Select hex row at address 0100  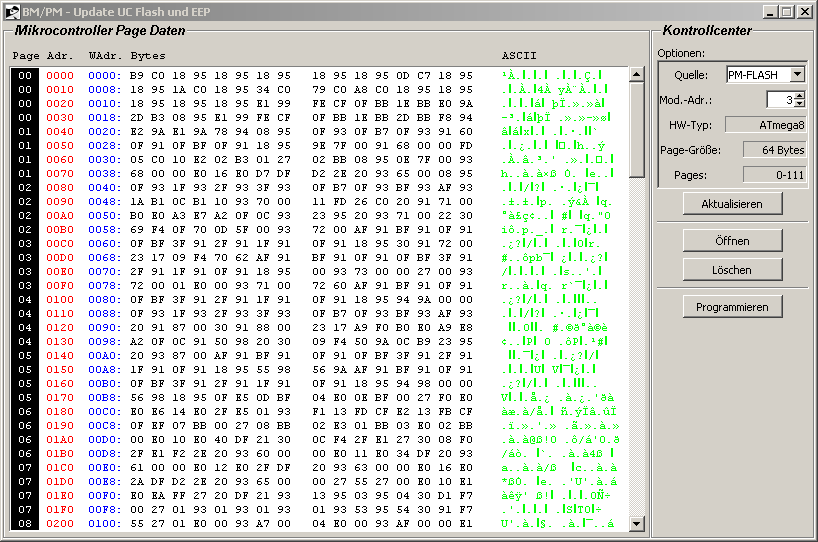(x=59, y=299)
